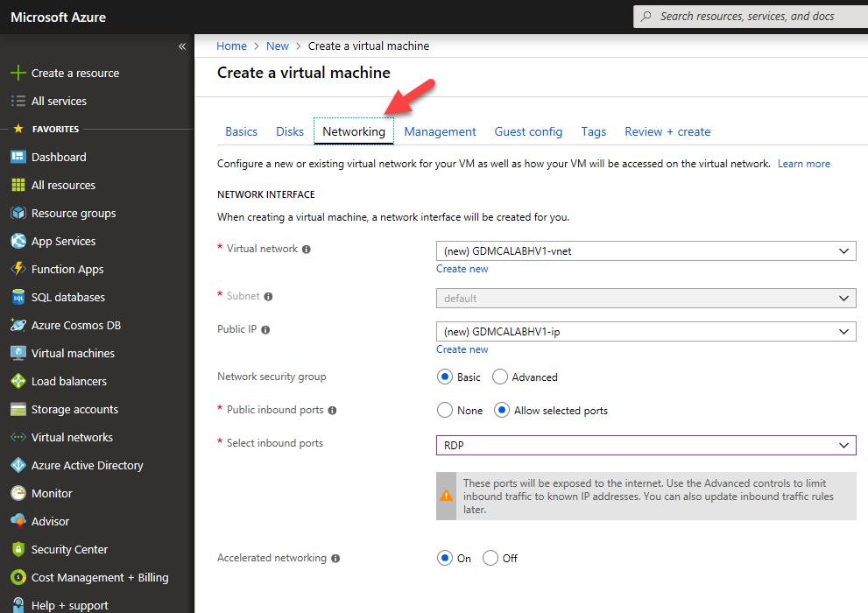
Task: Click the Azure Active Directory icon
Action: tap(18, 465)
